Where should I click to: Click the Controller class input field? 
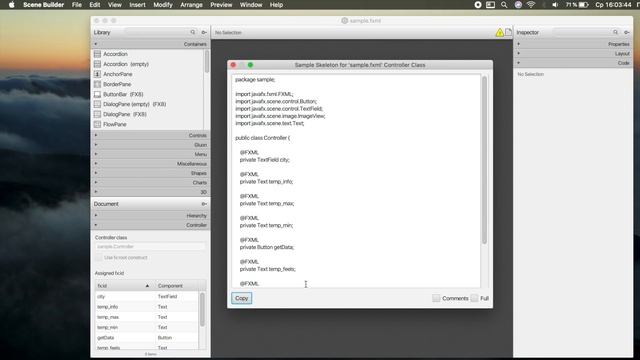pyautogui.click(x=150, y=247)
